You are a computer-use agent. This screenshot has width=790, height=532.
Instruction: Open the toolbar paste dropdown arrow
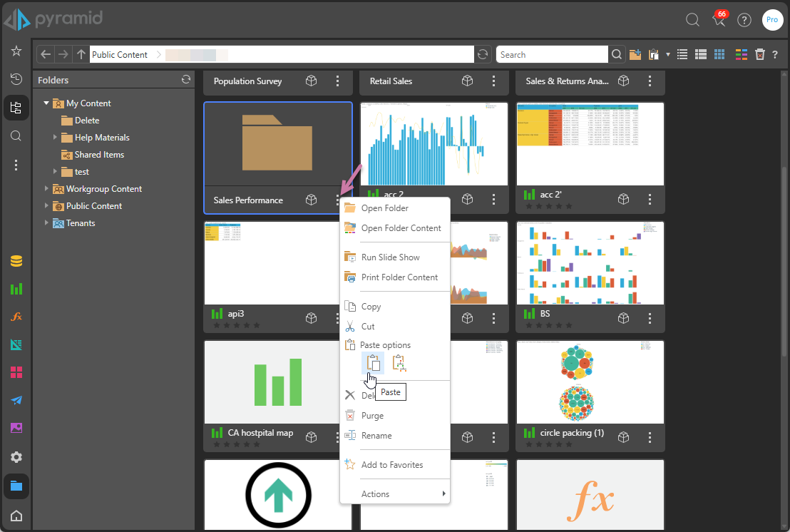pos(668,54)
